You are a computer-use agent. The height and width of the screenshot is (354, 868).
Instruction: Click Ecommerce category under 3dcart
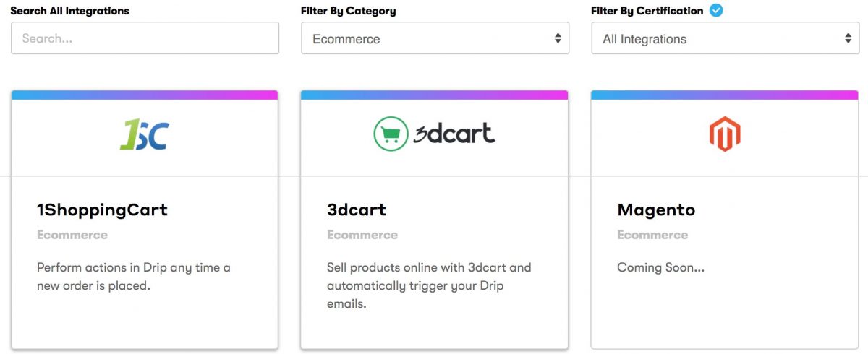362,235
